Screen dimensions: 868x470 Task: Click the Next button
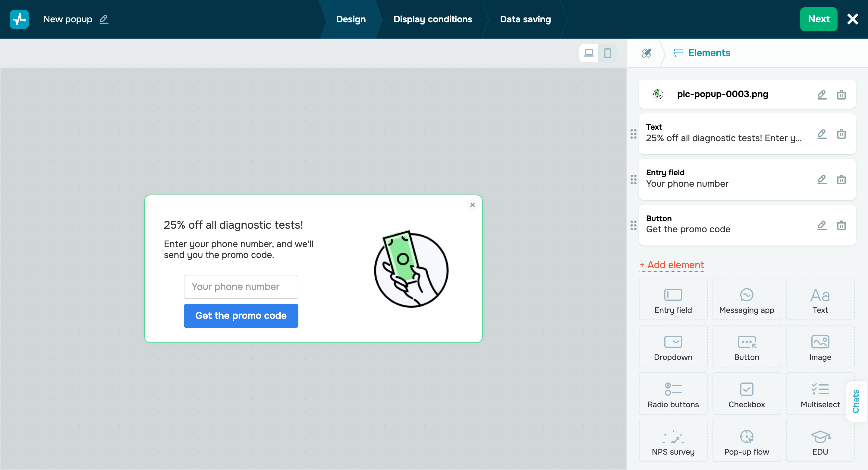click(819, 19)
